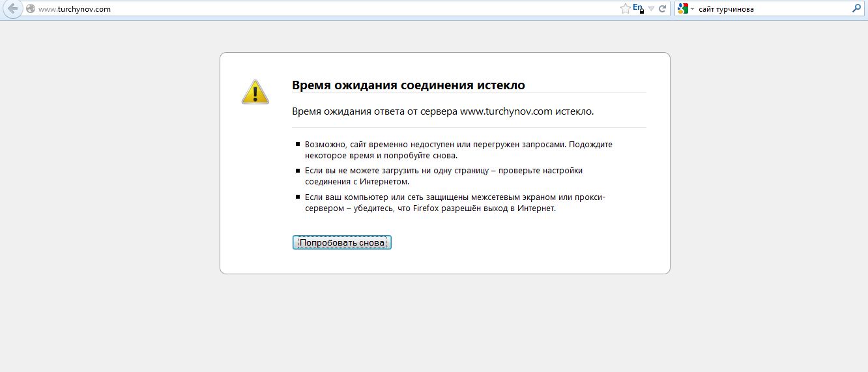Viewport: 868px width, 372px height.
Task: Reload the page with the refresh icon
Action: coord(662,9)
